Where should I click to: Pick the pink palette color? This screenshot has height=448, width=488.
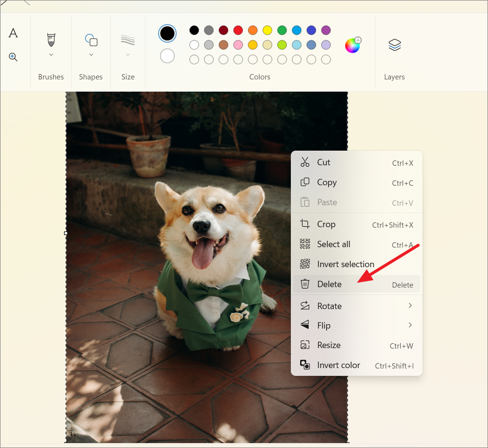[x=238, y=45]
